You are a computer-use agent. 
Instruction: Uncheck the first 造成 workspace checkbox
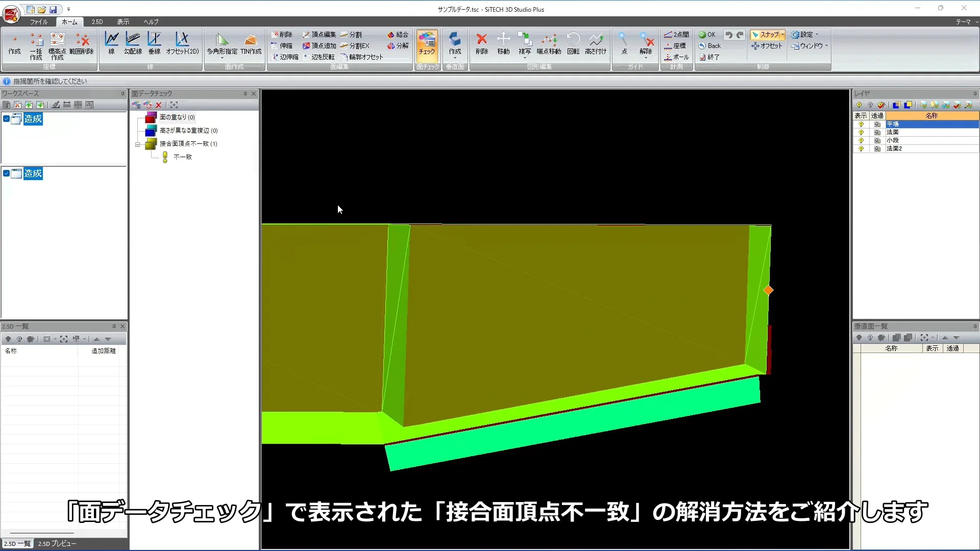[x=6, y=118]
